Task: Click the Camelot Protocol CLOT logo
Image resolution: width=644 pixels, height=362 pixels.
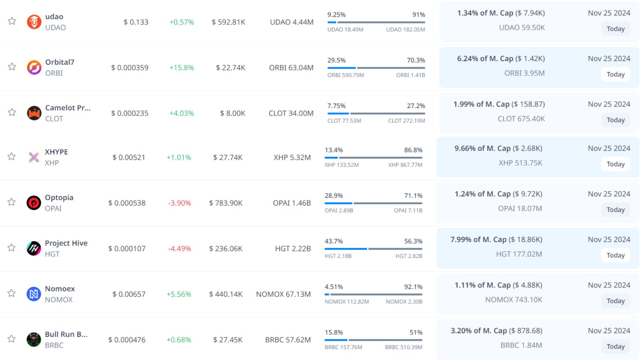Action: [34, 113]
